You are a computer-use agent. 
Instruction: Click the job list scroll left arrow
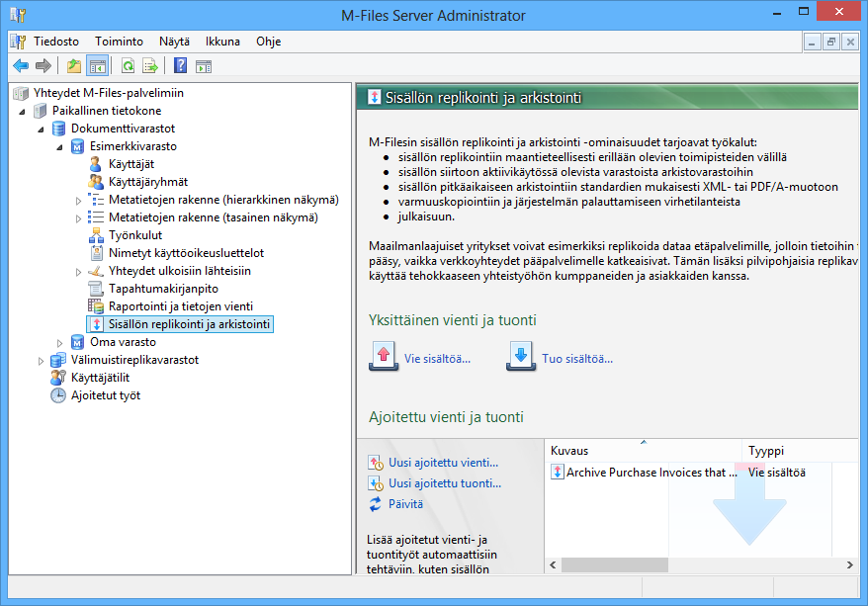(x=553, y=565)
